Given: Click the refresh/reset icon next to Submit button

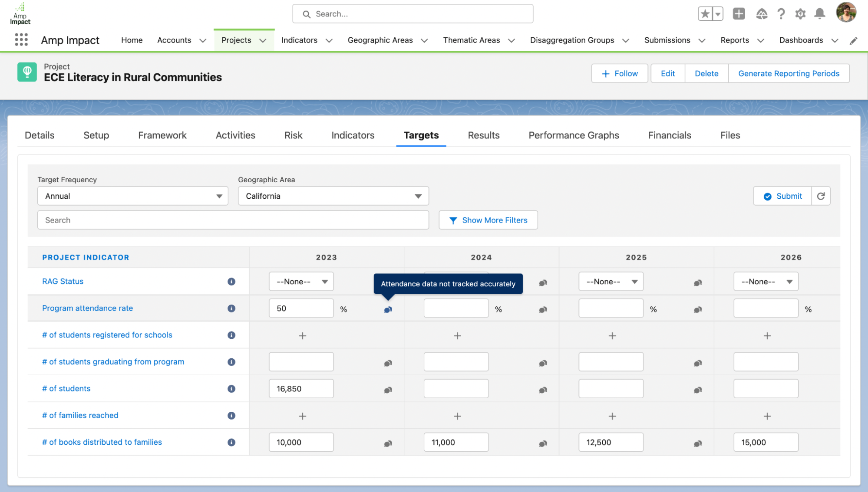Looking at the screenshot, I should pos(821,196).
